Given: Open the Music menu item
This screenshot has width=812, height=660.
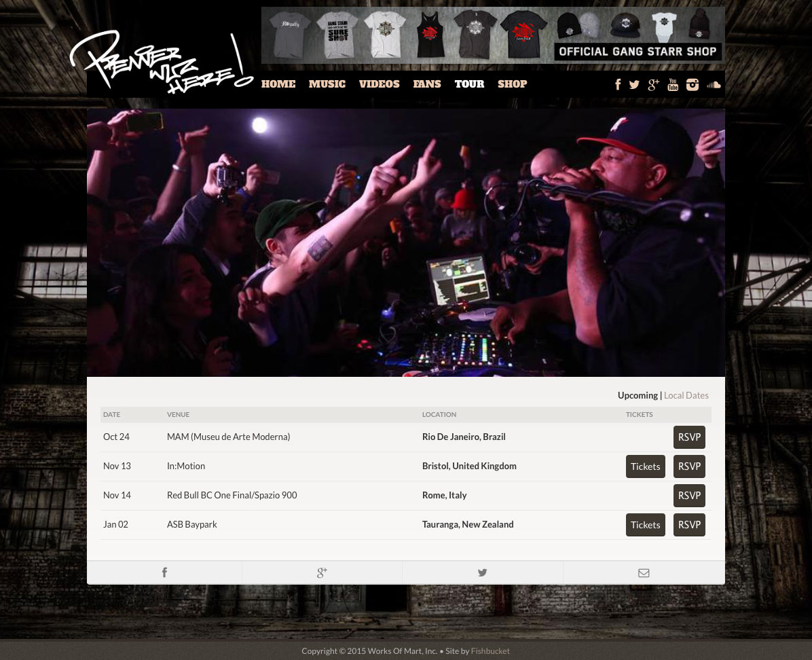Looking at the screenshot, I should click(327, 84).
